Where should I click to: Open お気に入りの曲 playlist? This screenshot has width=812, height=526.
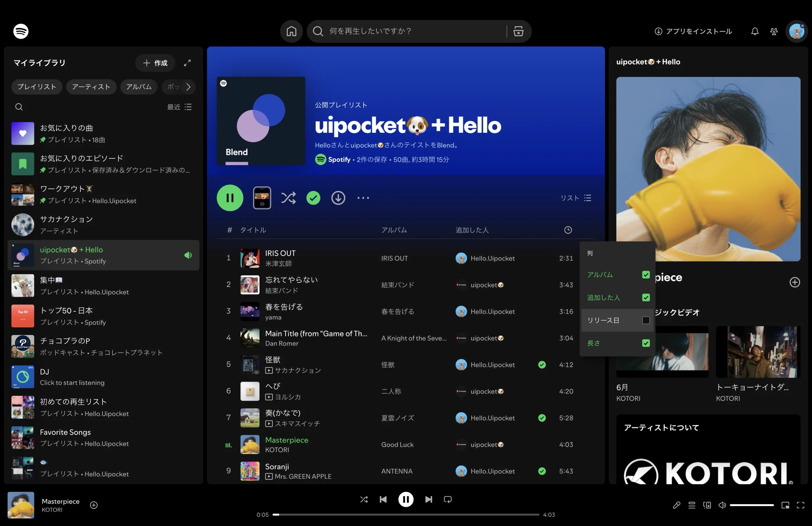(103, 133)
